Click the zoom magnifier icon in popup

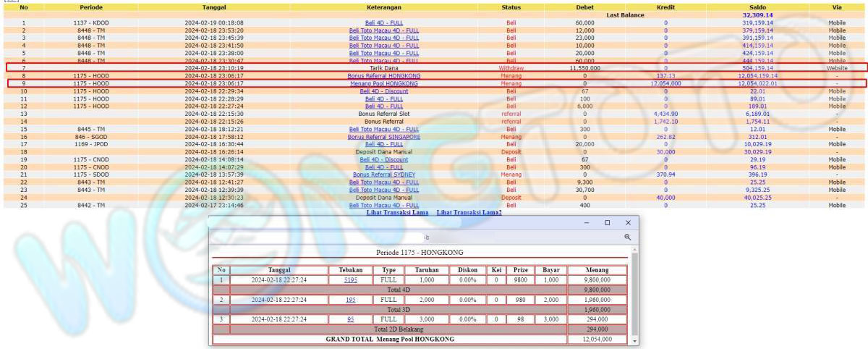(x=627, y=237)
